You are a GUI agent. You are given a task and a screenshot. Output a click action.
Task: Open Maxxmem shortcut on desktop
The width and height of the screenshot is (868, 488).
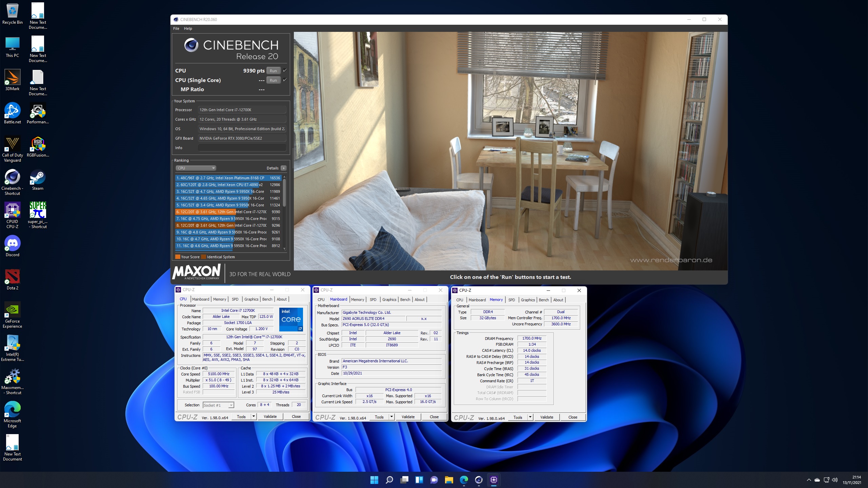point(13,382)
